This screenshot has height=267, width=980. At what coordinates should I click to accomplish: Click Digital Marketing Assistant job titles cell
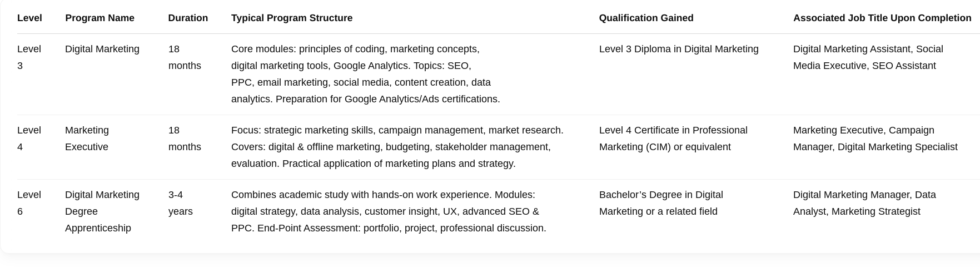(x=868, y=57)
